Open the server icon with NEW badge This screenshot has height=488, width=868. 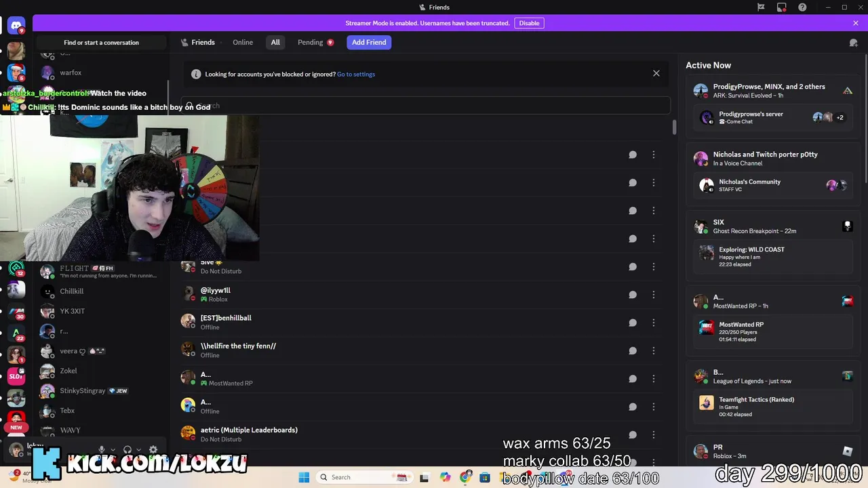click(16, 420)
